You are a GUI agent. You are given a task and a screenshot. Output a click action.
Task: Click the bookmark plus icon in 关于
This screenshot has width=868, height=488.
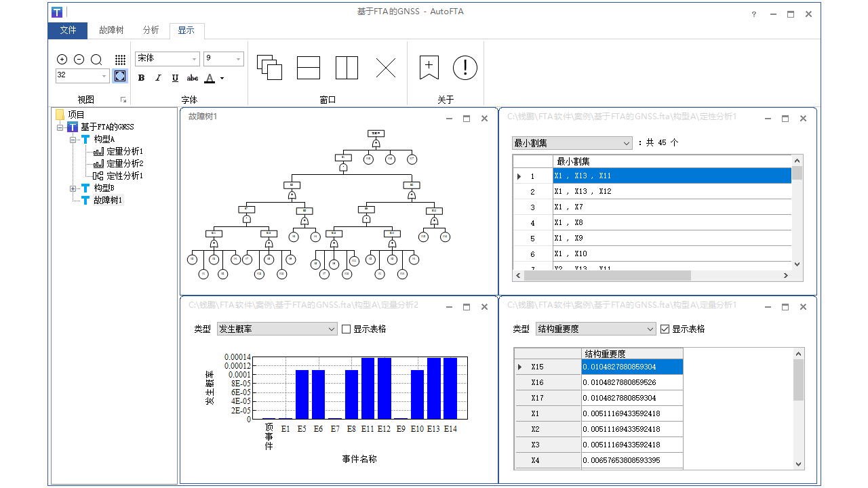(429, 68)
